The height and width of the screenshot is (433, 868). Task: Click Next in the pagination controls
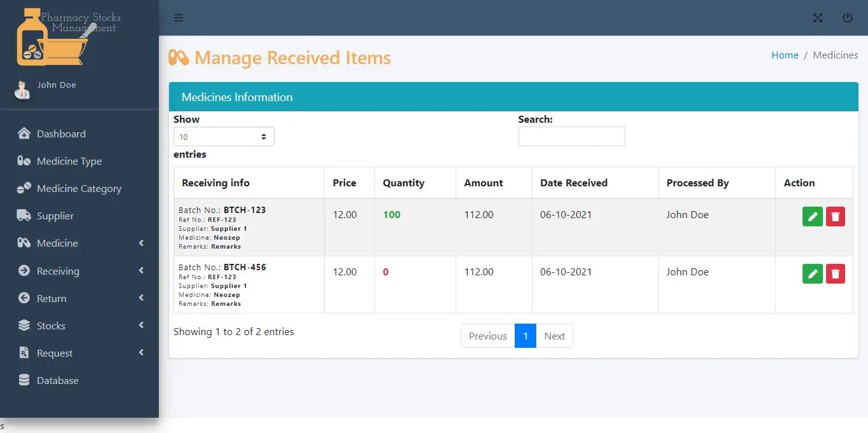coord(554,336)
